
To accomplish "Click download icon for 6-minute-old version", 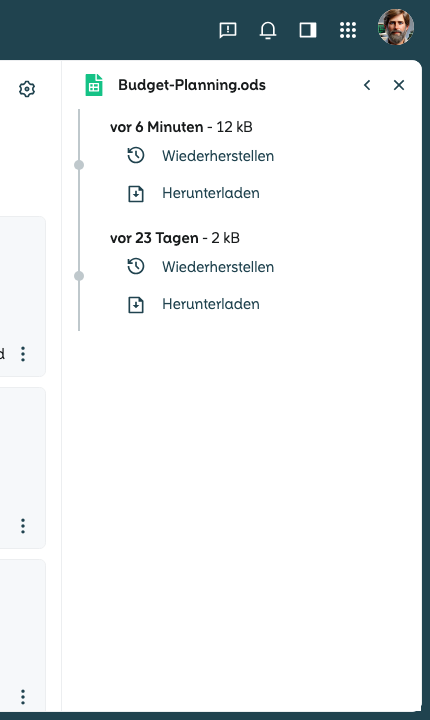I will pyautogui.click(x=136, y=193).
